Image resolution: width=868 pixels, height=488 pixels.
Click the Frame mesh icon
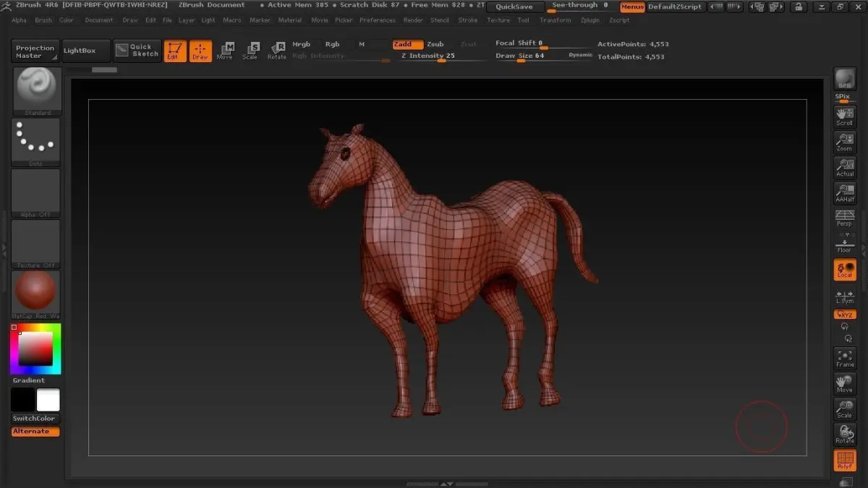(845, 358)
